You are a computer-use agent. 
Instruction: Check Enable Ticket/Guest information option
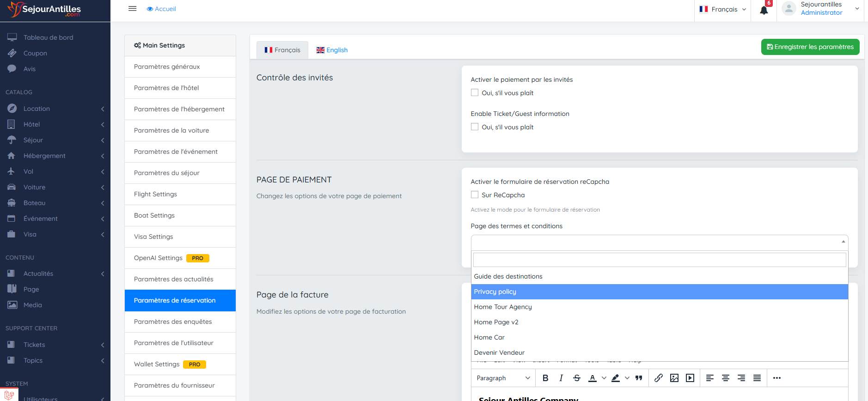(x=475, y=127)
